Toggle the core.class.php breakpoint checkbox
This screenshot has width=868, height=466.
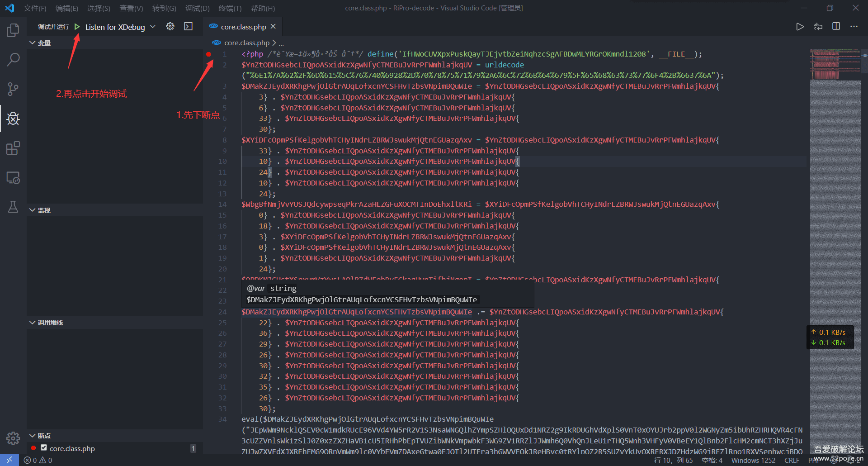44,448
